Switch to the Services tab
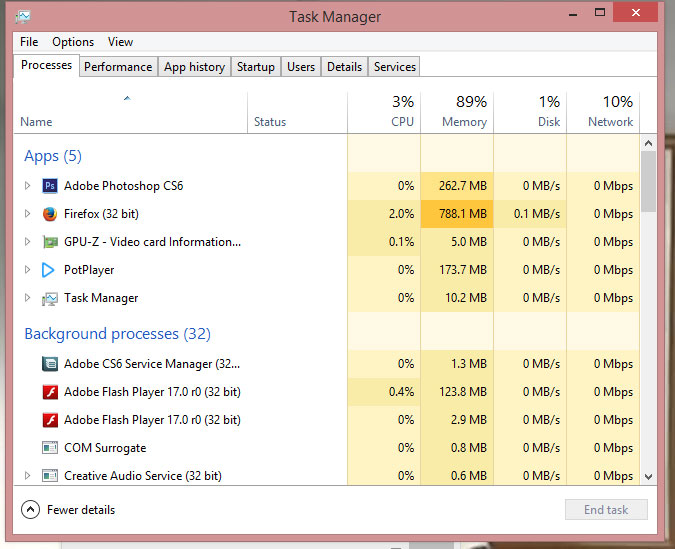 pyautogui.click(x=395, y=67)
